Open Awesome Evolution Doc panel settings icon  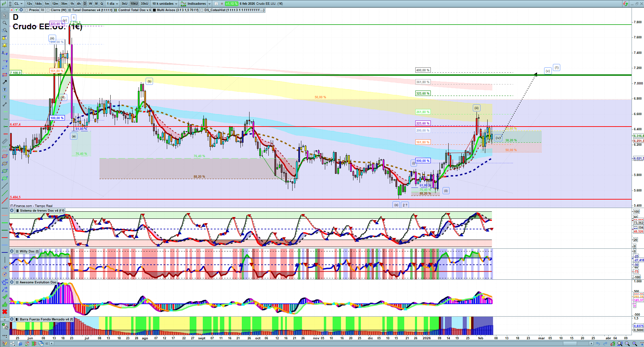click(17, 282)
